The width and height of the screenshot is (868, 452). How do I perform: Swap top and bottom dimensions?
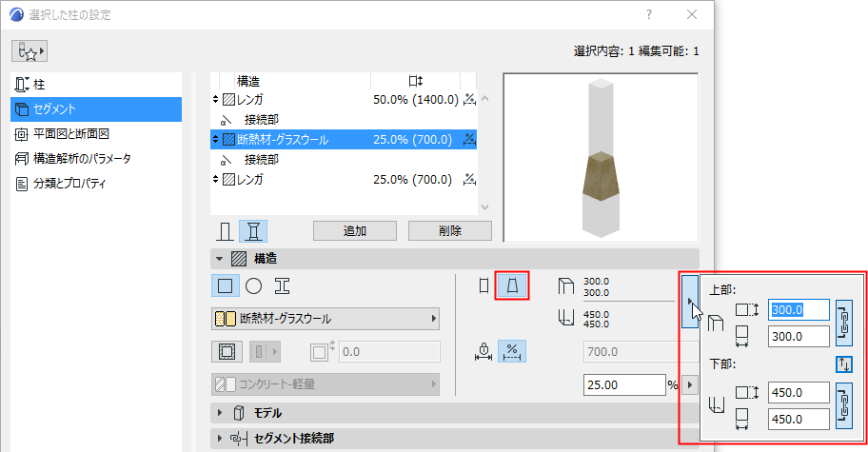coord(843,364)
